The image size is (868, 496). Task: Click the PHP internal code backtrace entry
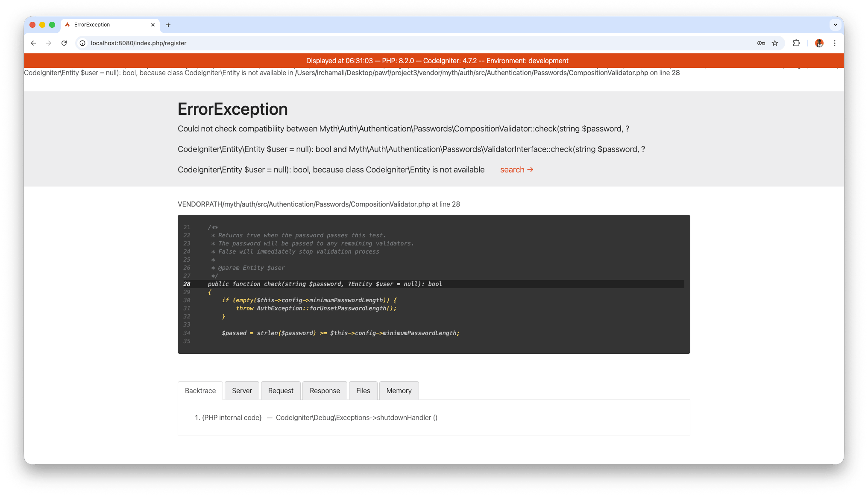(x=316, y=418)
